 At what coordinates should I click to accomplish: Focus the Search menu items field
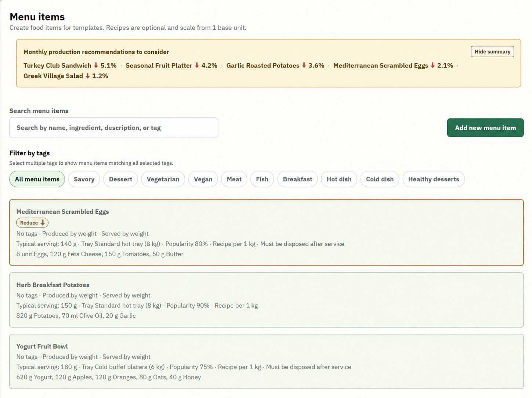coord(113,128)
